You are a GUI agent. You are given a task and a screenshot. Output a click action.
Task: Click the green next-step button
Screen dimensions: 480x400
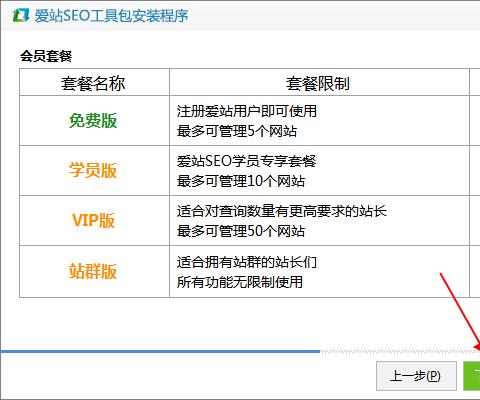[x=472, y=376]
